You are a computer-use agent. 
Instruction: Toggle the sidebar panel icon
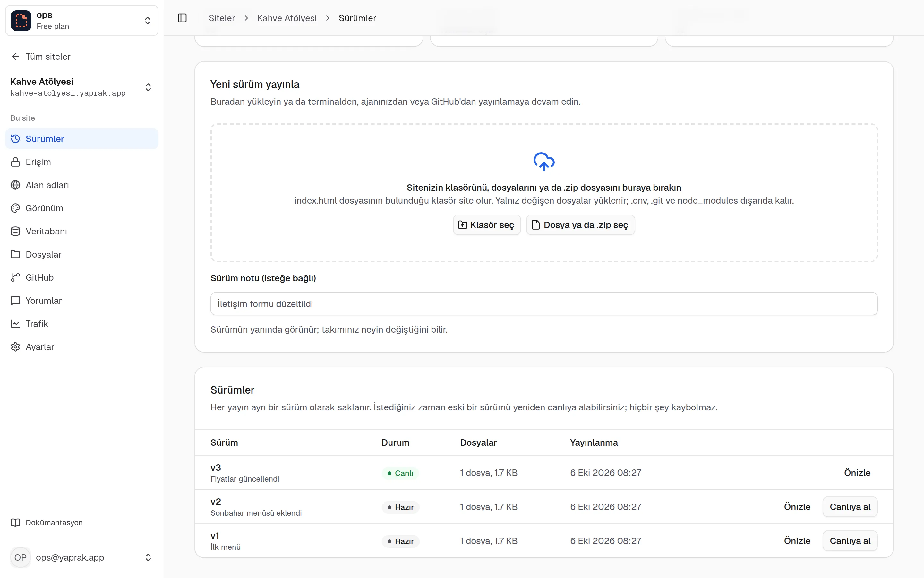(182, 18)
